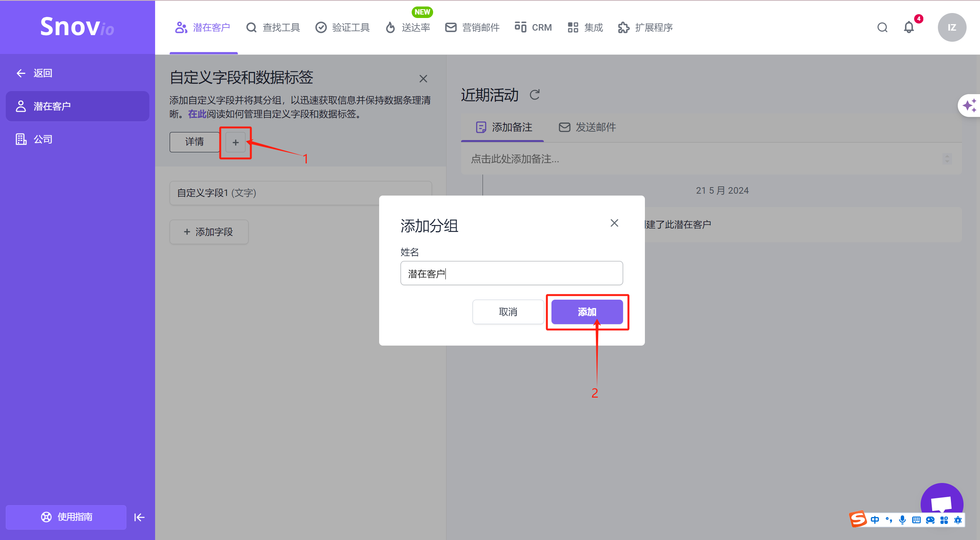Open the 潜在客户 top navigation tab
Screen dimensions: 980x540
click(203, 28)
